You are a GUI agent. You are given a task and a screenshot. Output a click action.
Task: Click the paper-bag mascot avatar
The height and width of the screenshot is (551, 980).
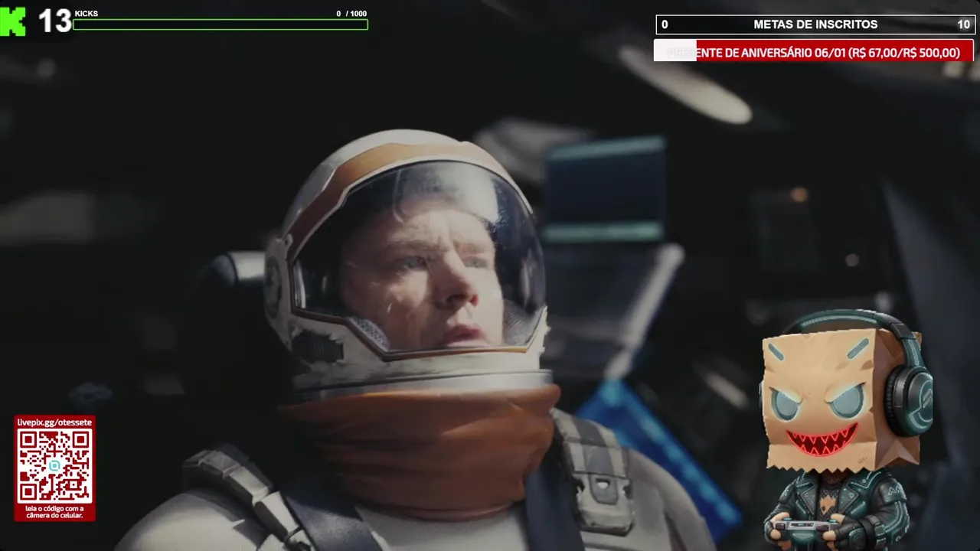[846, 430]
